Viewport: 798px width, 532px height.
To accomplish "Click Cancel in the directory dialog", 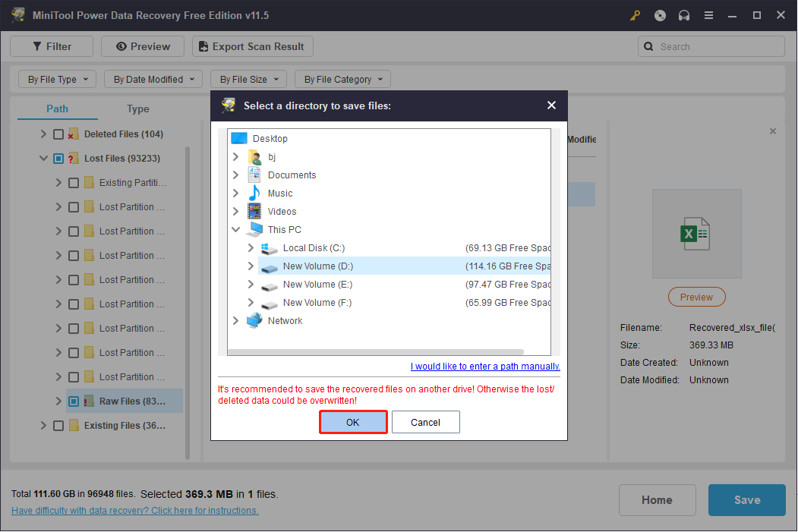I will click(x=425, y=422).
